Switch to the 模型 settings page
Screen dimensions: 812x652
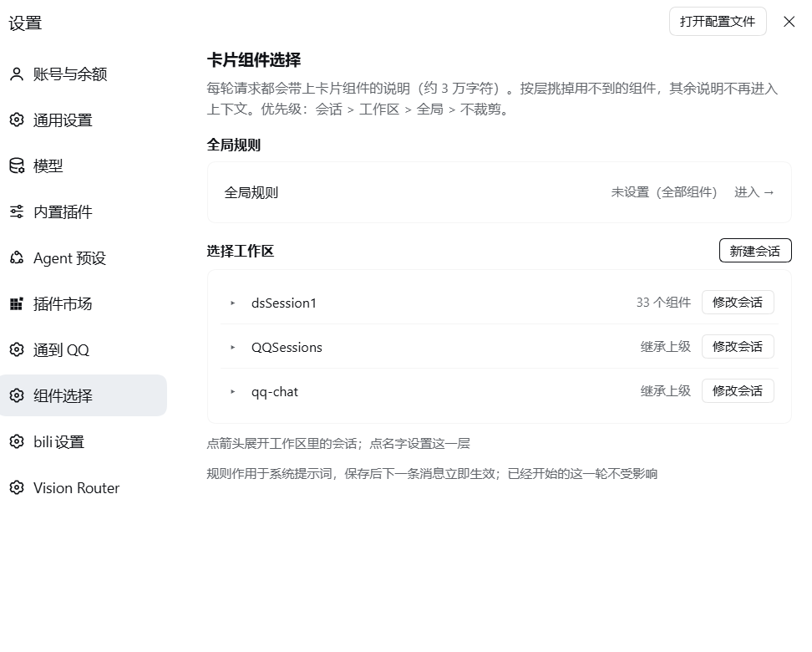pyautogui.click(x=83, y=166)
